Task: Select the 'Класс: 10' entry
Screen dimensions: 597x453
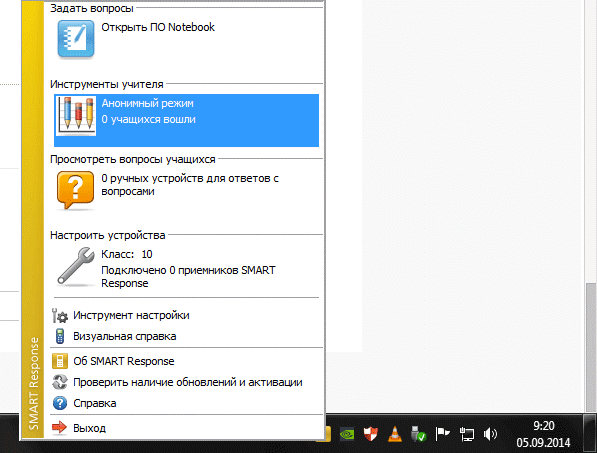Action: pyautogui.click(x=127, y=254)
